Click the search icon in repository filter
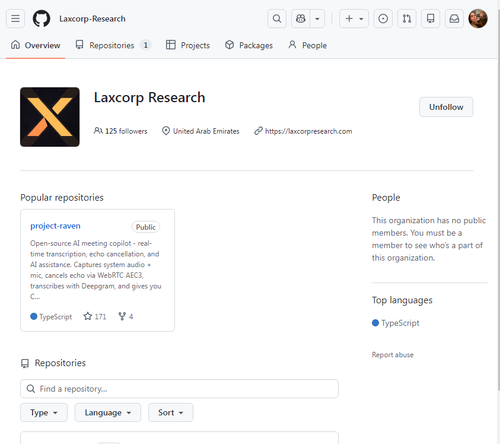Screen dimensions: 500x444 [x=31, y=389]
